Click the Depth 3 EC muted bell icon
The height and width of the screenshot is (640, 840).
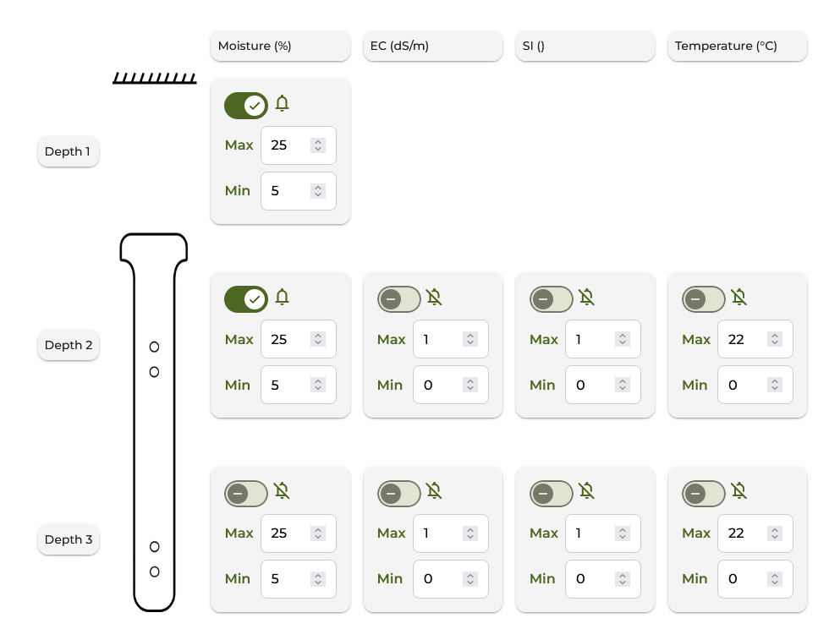pyautogui.click(x=435, y=492)
